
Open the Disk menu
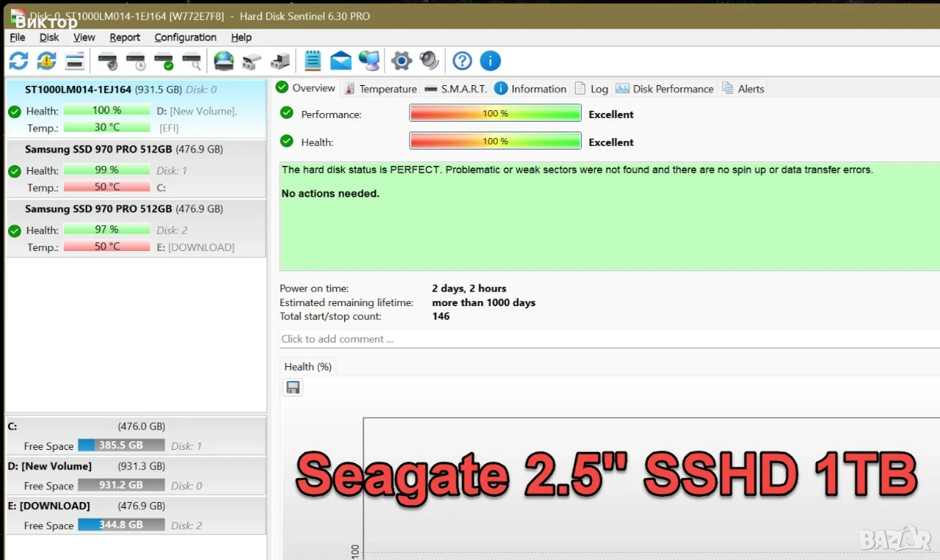click(49, 37)
